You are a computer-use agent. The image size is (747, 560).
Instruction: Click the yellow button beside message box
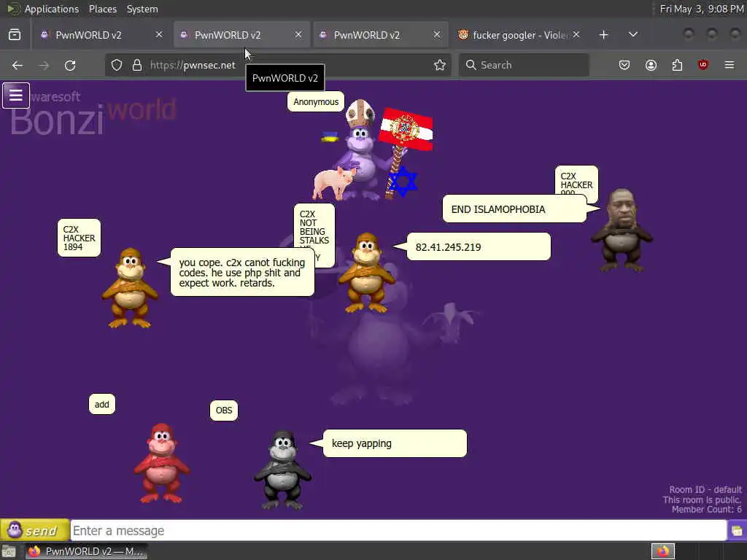pos(737,531)
